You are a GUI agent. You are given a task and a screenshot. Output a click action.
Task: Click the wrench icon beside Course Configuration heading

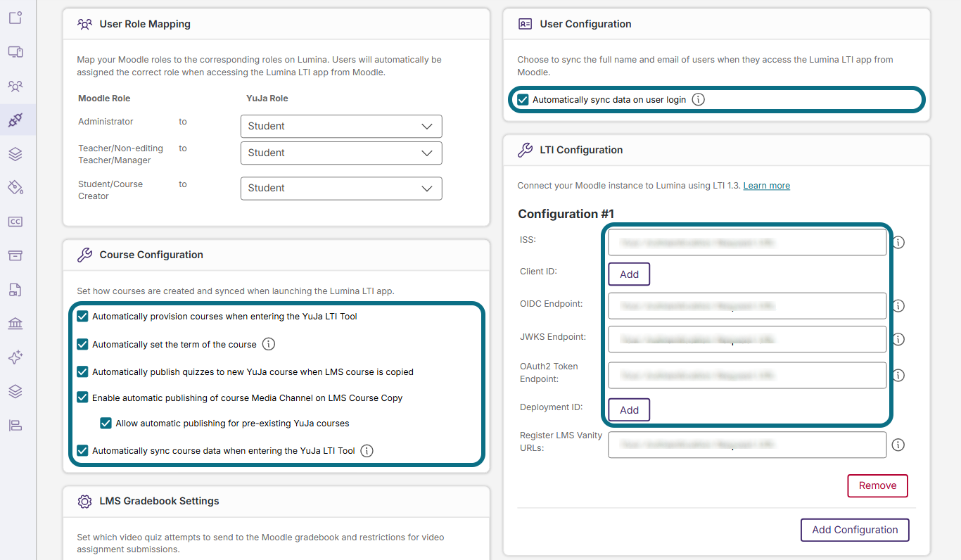click(x=85, y=255)
